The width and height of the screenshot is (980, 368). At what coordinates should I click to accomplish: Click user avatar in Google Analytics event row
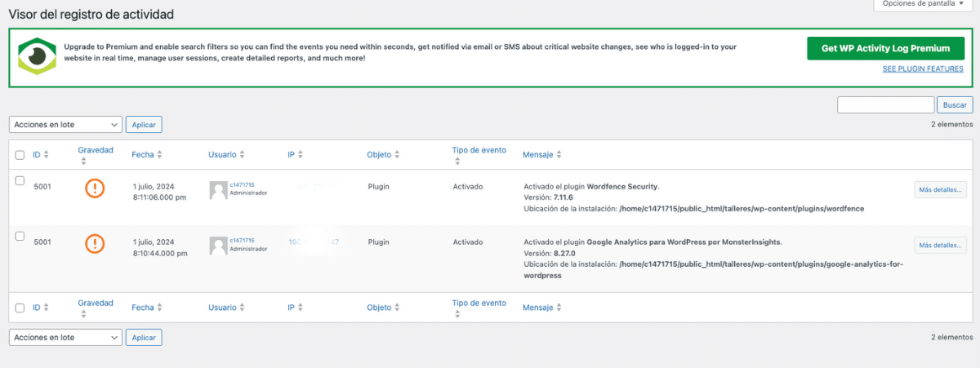pyautogui.click(x=218, y=245)
